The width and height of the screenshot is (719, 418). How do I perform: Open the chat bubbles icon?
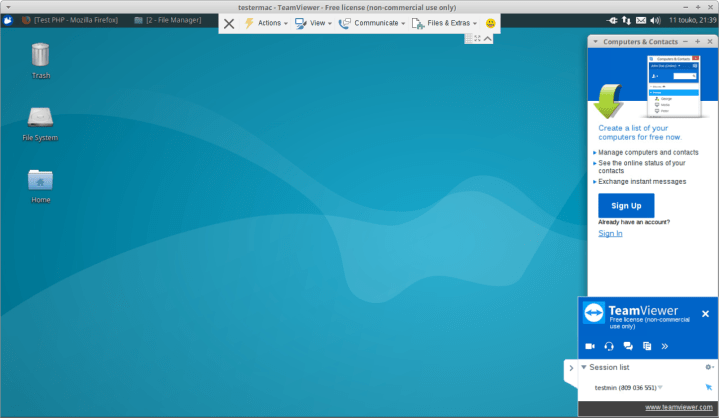628,346
